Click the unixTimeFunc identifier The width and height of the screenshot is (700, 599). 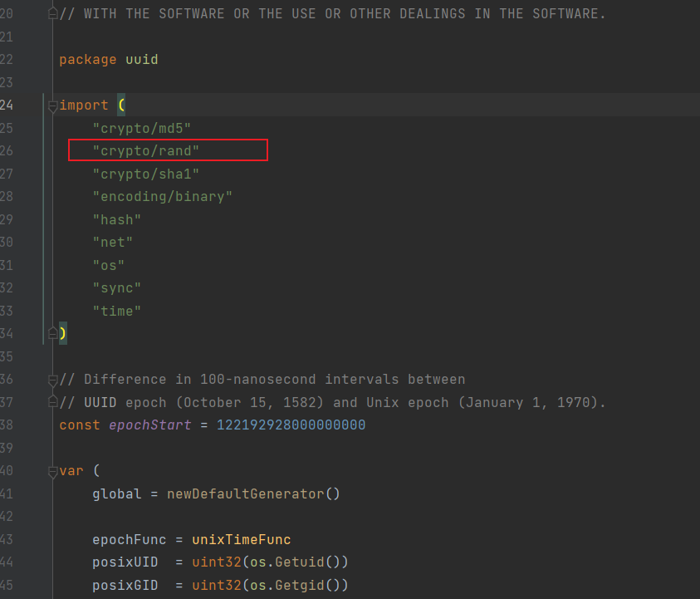point(241,539)
